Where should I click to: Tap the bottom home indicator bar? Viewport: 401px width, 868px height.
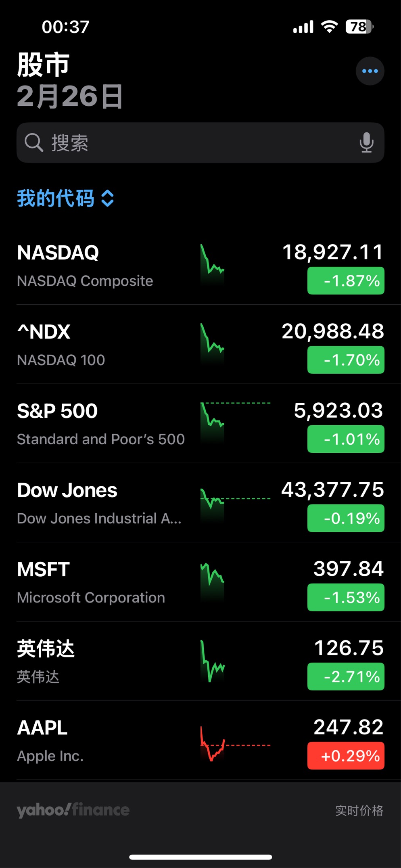click(200, 857)
